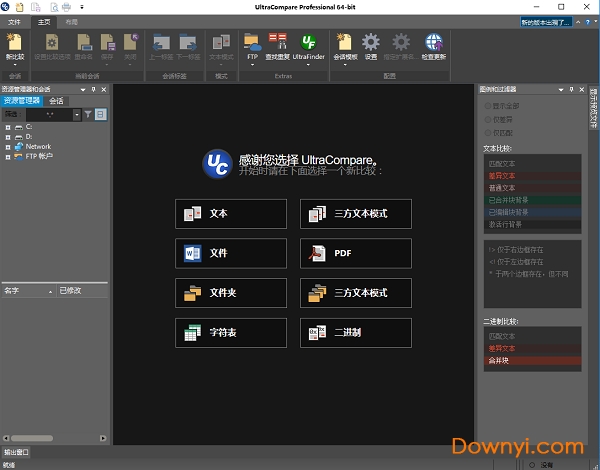Close the 资源管理器和会话 panel
This screenshot has width=600, height=470.
pos(104,89)
